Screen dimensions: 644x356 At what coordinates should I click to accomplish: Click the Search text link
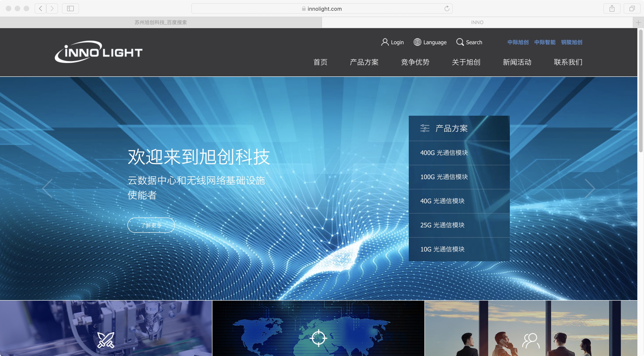pyautogui.click(x=474, y=42)
